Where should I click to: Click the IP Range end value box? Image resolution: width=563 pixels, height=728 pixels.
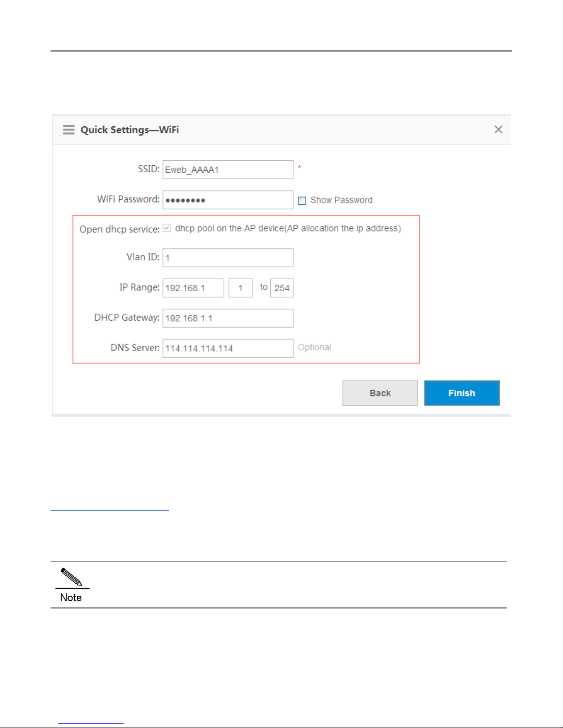point(282,288)
